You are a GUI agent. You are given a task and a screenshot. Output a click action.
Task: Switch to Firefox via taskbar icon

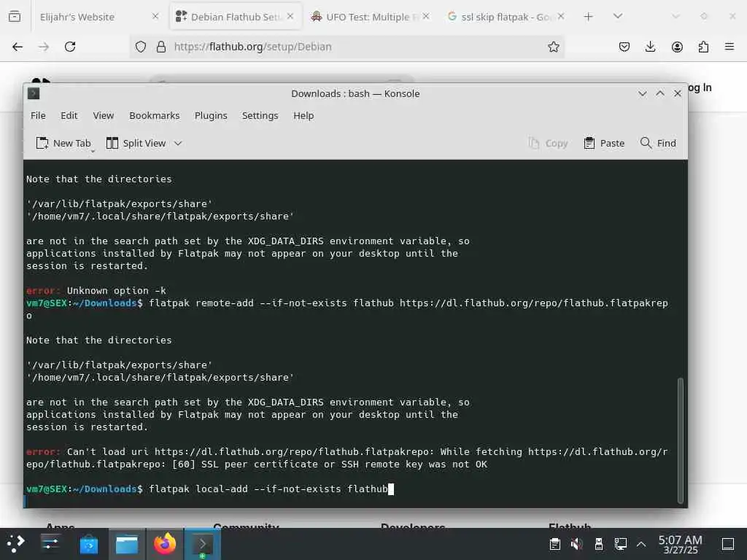click(x=165, y=544)
